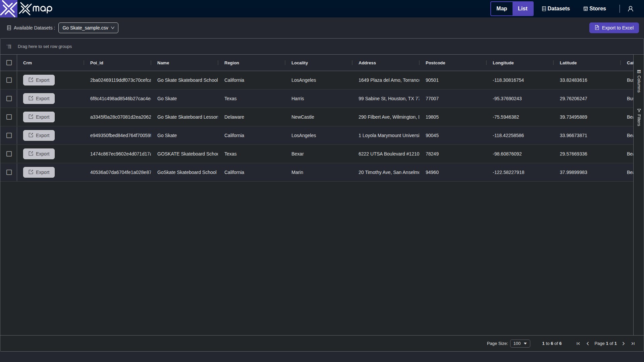Export the Marin locality row
The image size is (644, 362).
pyautogui.click(x=39, y=172)
